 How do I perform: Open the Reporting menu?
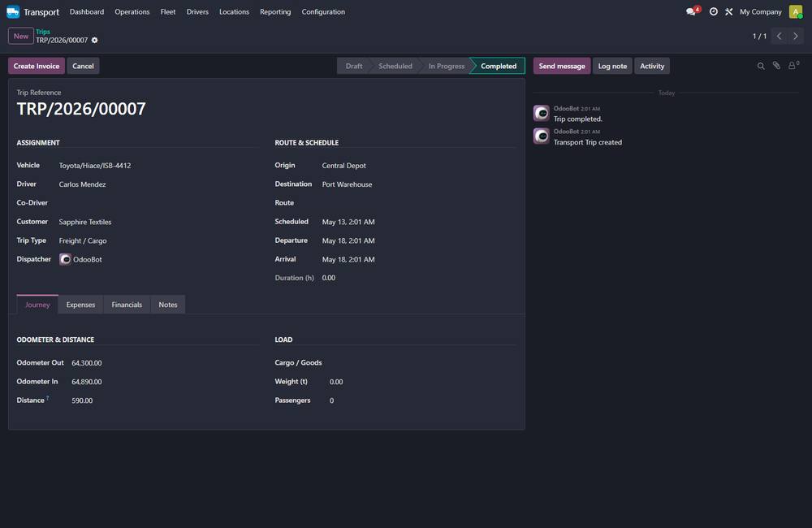(275, 11)
